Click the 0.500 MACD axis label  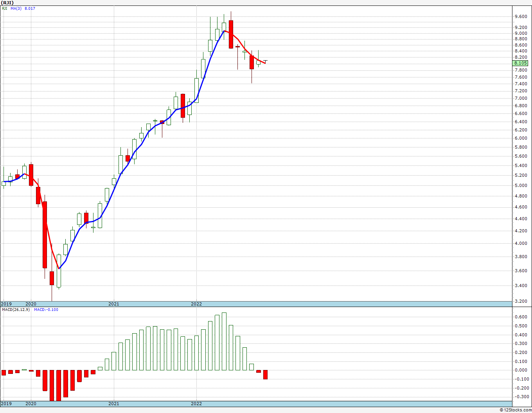coord(521,326)
